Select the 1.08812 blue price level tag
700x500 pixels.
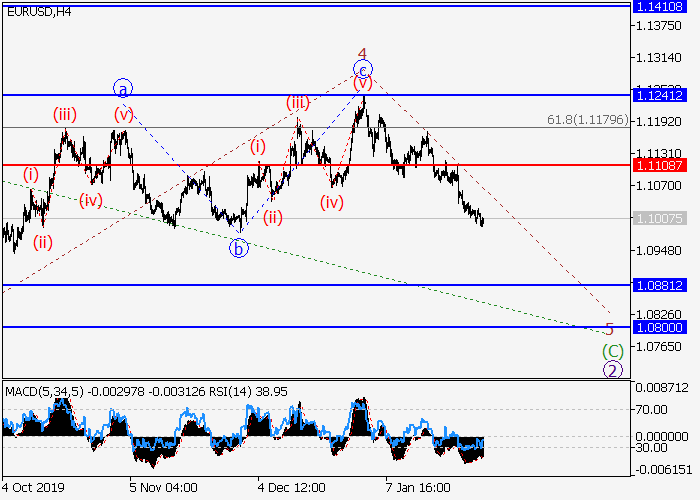point(659,285)
